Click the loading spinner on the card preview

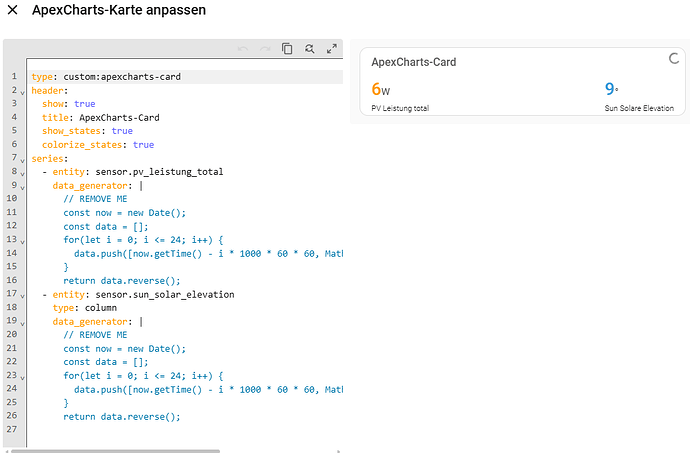674,58
